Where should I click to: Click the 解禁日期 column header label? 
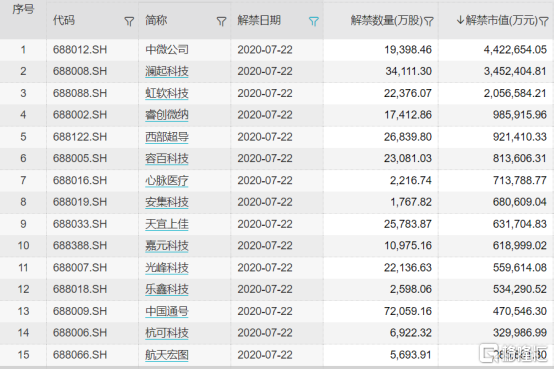point(259,20)
